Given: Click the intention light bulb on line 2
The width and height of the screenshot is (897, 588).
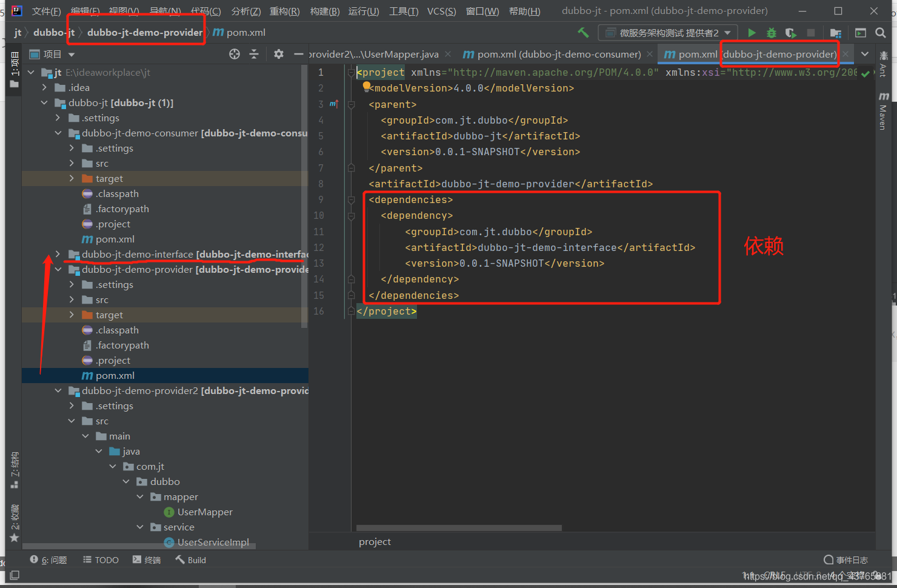Looking at the screenshot, I should [367, 87].
